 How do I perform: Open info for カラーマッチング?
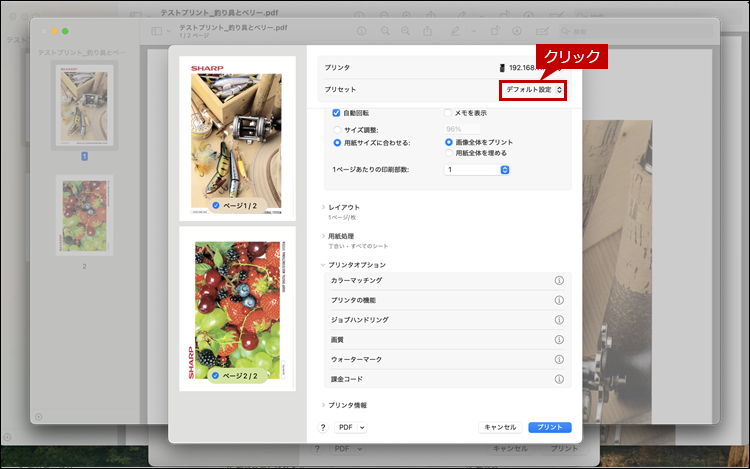(559, 280)
